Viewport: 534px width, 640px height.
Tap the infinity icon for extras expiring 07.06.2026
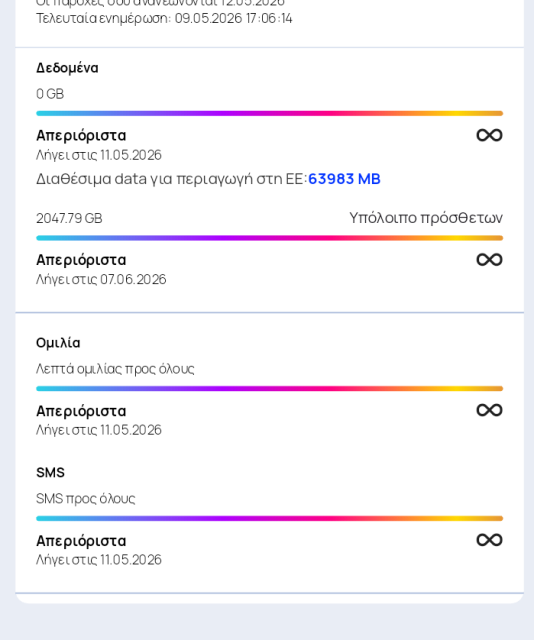[489, 260]
